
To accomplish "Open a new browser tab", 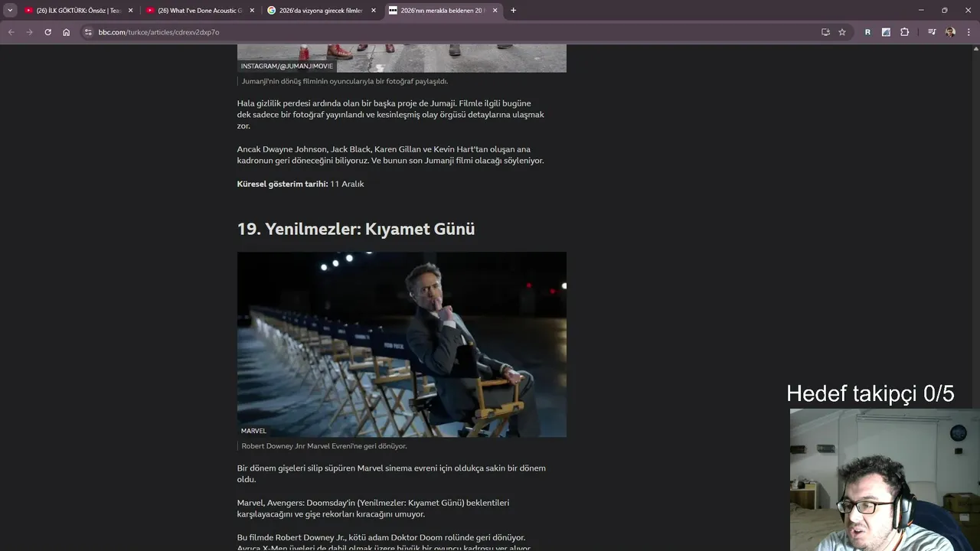I will point(513,10).
